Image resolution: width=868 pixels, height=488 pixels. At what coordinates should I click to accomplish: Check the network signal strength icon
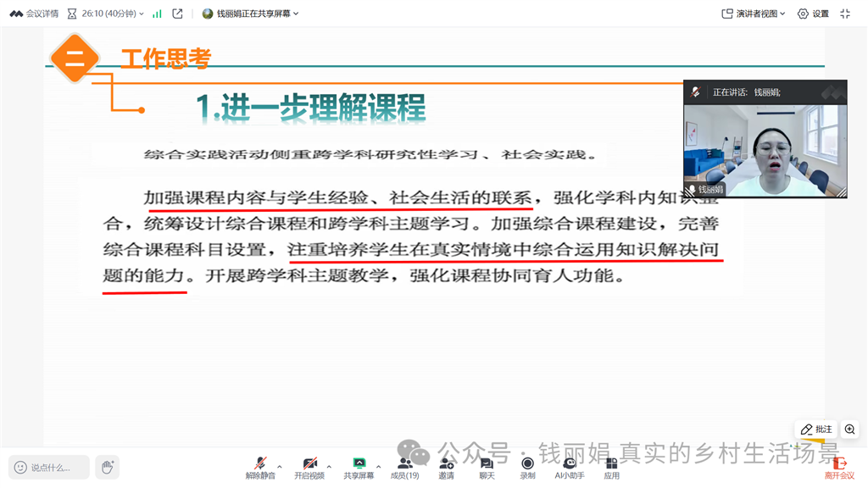[x=157, y=14]
